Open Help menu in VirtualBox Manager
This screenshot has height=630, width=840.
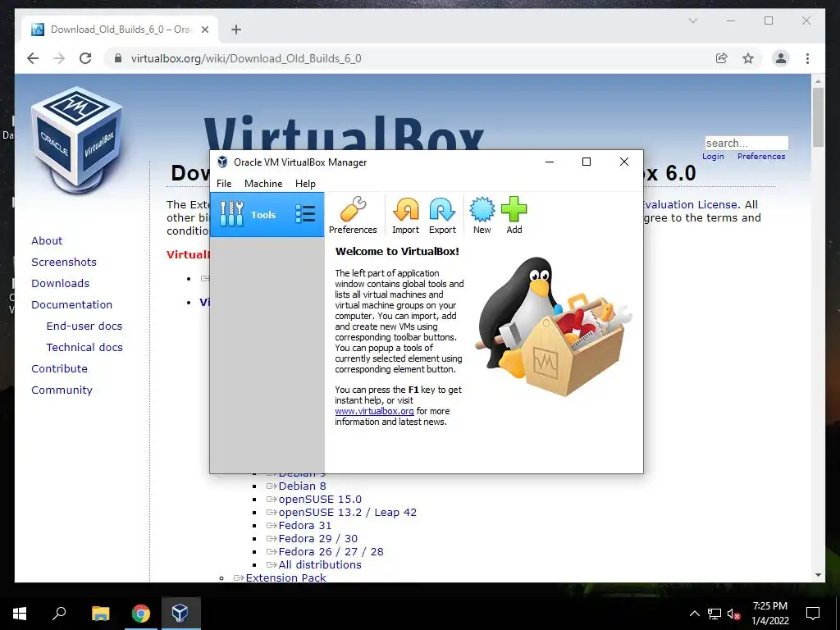pos(305,183)
